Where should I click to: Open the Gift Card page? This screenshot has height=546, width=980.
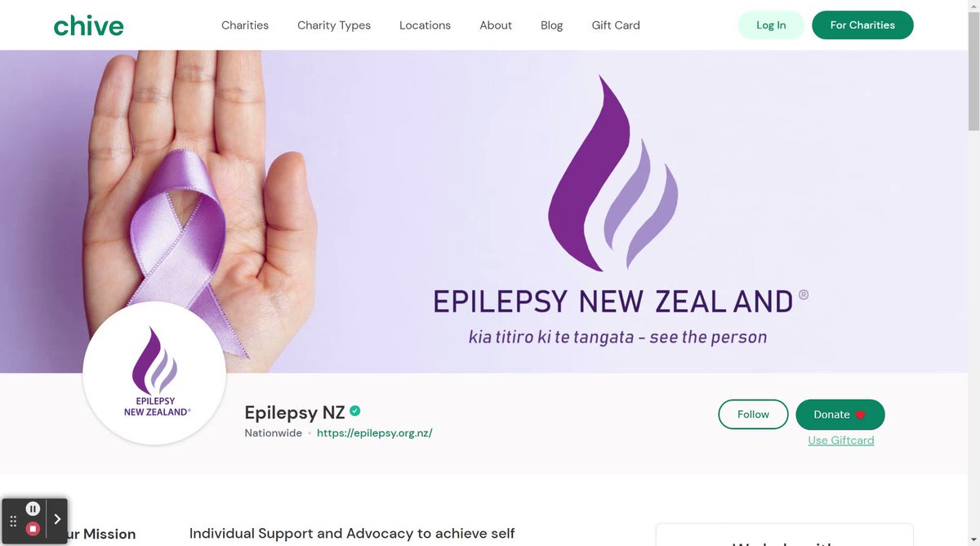616,25
